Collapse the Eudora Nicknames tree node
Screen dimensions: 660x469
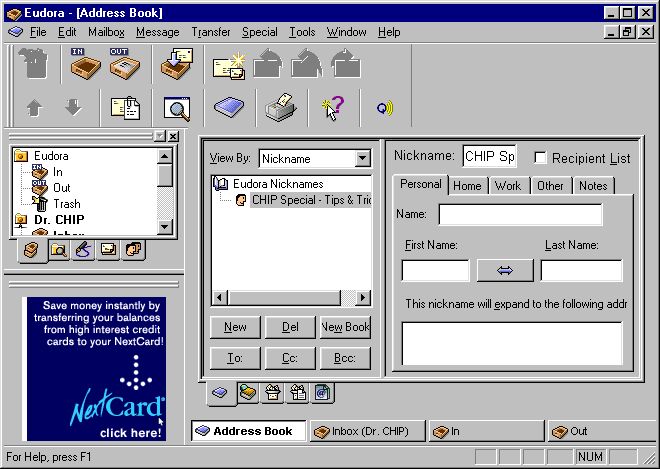click(220, 184)
